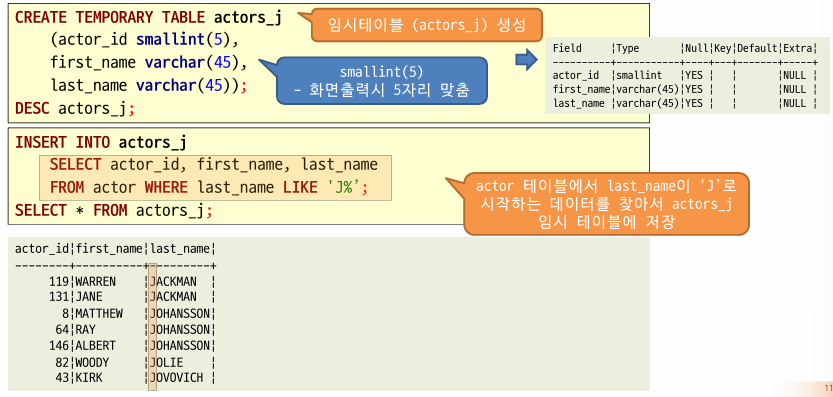This screenshot has height=397, width=833.
Task: Click the 'last_name varchar(45));' code line
Action: 149,86
